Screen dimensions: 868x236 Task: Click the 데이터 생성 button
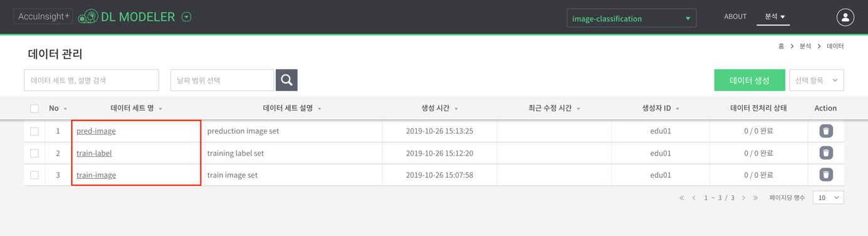tap(750, 80)
